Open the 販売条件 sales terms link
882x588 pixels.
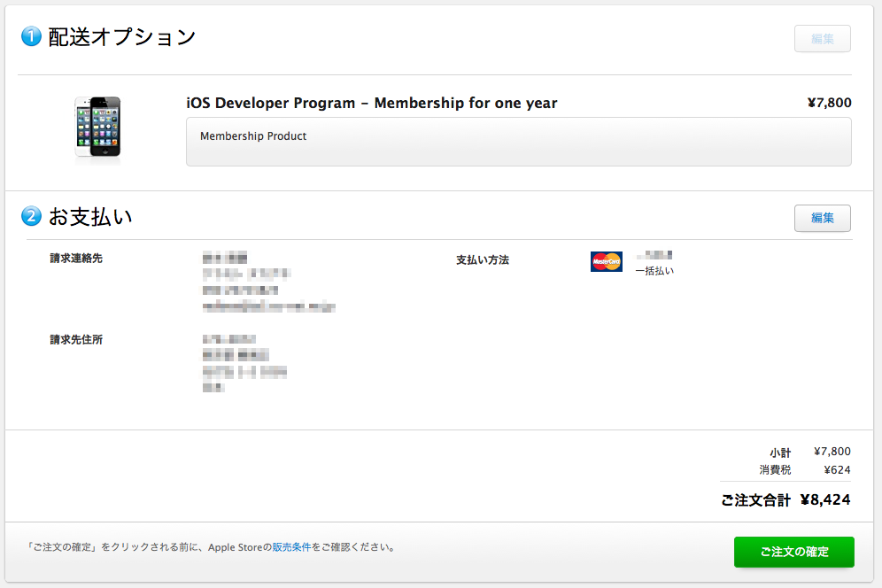tap(291, 547)
